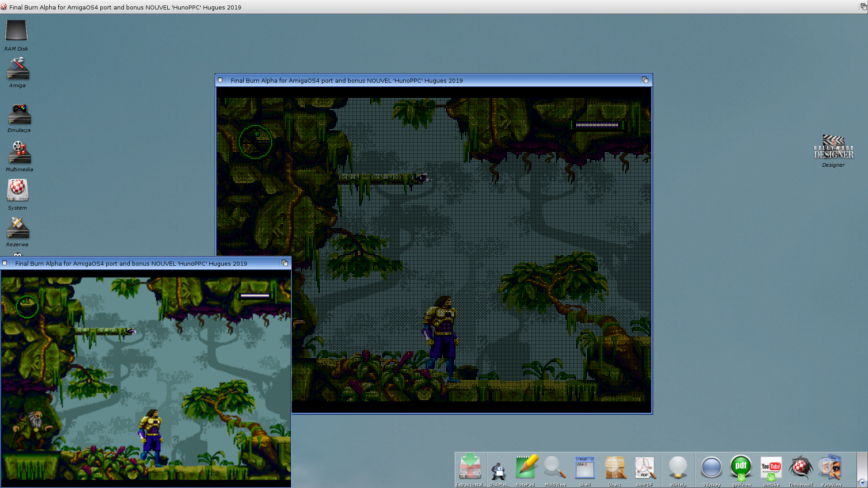The height and width of the screenshot is (488, 868).
Task: Click depth gadget of large Final Burn window
Action: [645, 80]
